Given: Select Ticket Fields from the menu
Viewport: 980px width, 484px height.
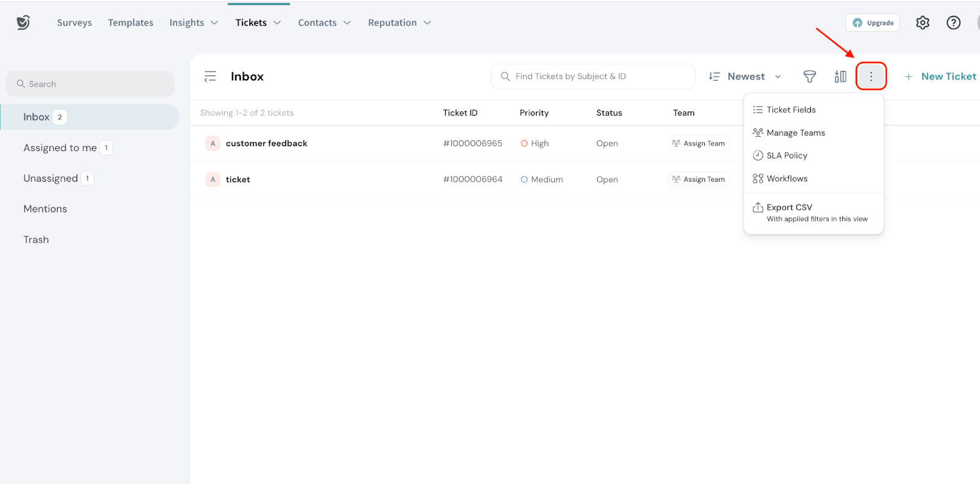Looking at the screenshot, I should [791, 110].
